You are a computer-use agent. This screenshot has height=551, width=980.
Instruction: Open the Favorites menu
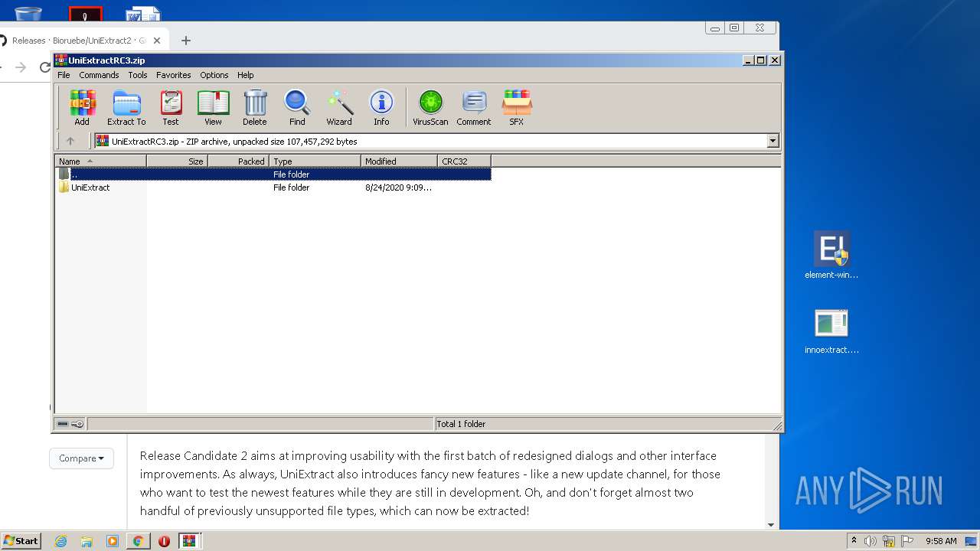coord(174,75)
